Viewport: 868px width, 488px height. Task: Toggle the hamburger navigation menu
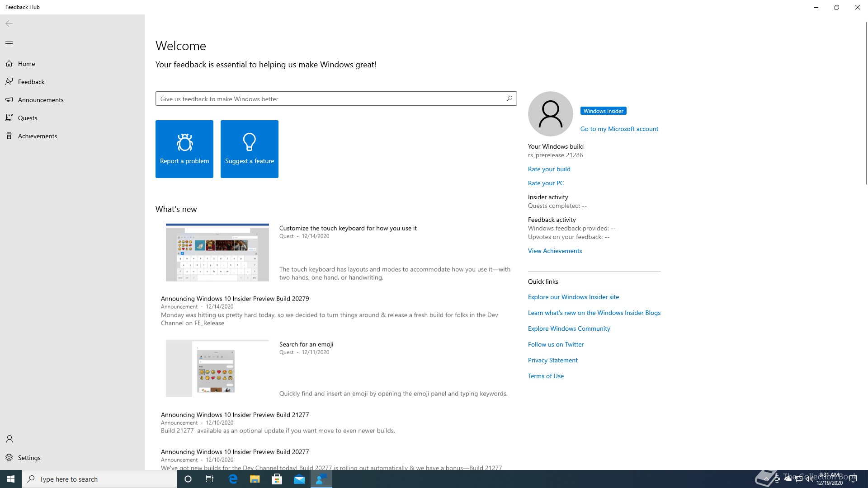pos(9,42)
